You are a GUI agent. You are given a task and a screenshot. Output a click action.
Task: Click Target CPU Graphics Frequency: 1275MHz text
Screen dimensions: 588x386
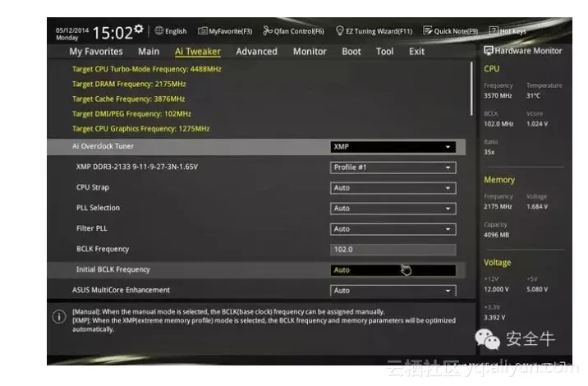[x=140, y=129]
